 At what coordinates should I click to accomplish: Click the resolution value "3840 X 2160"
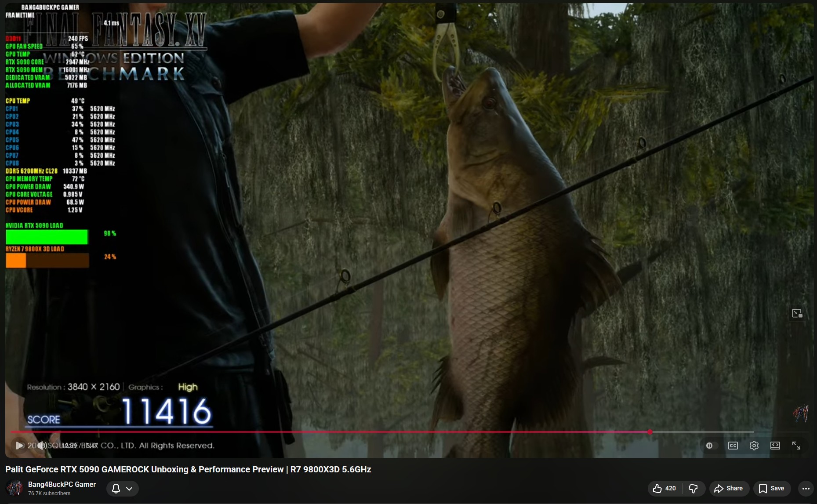[94, 387]
